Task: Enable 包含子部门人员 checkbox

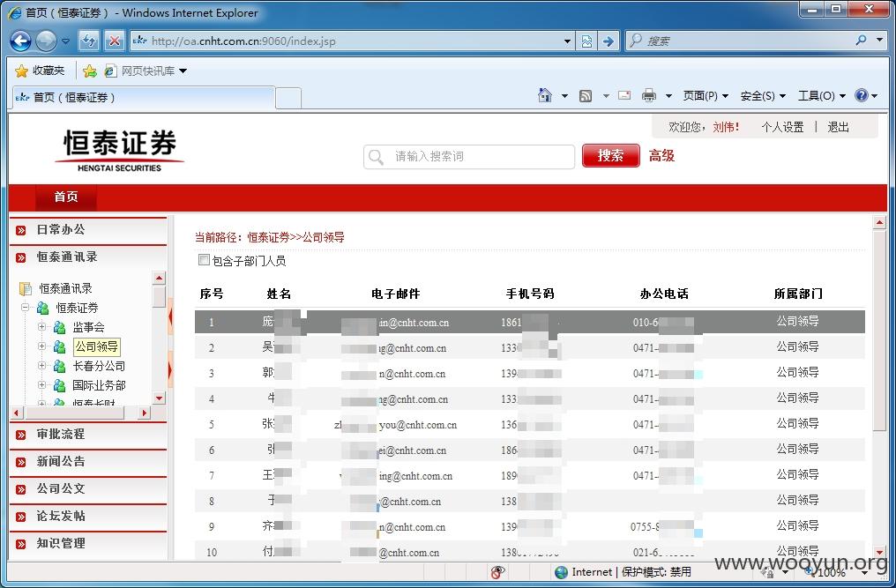Action: click(x=204, y=260)
